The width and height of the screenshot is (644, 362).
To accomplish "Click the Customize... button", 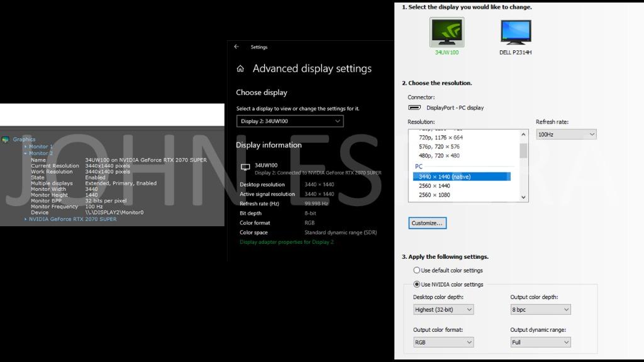I will pyautogui.click(x=427, y=223).
